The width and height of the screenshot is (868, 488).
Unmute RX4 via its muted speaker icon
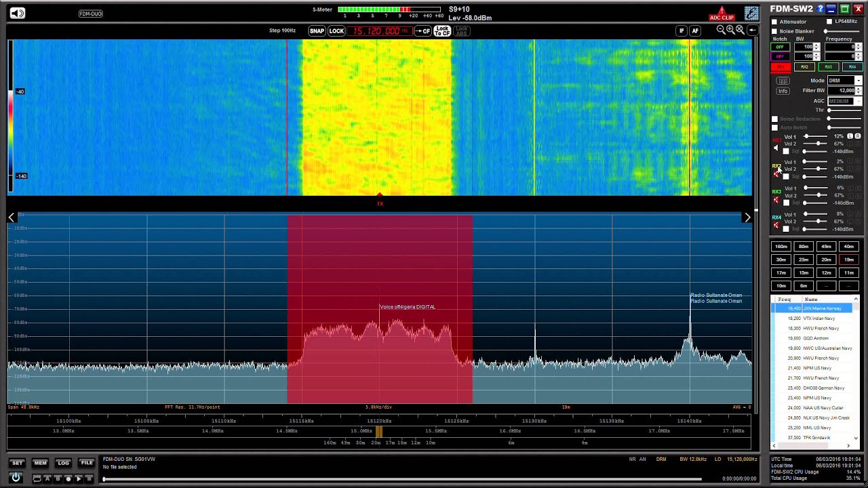[776, 226]
